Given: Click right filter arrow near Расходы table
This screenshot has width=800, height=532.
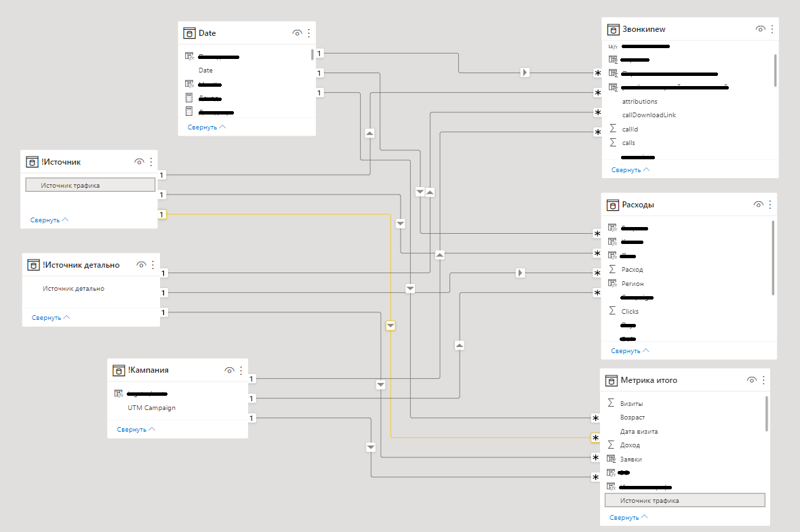Looking at the screenshot, I should (520, 273).
